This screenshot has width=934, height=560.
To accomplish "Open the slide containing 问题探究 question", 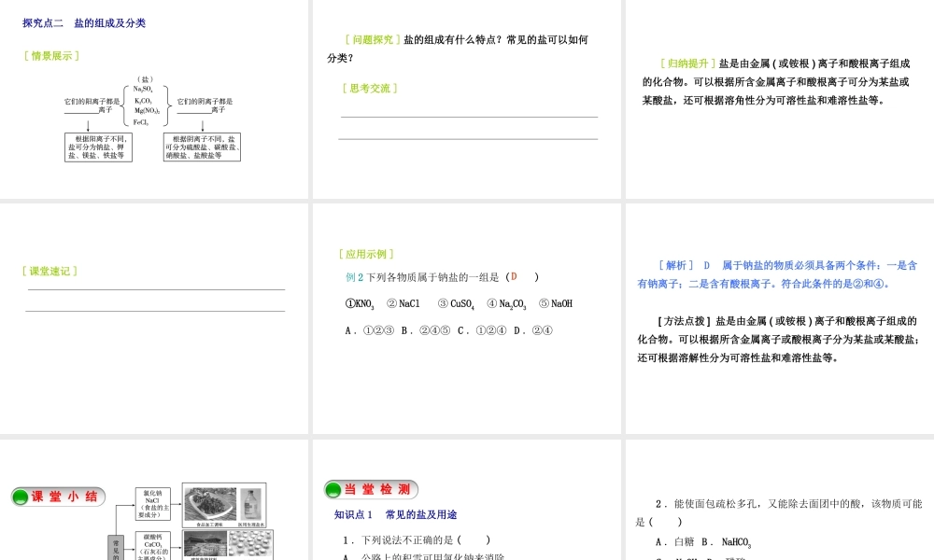I will 466,99.
